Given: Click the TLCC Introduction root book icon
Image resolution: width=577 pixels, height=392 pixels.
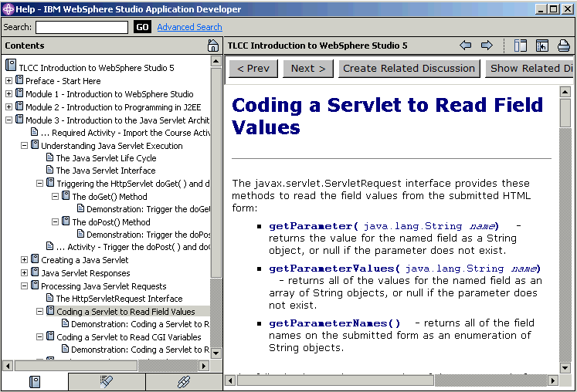Looking at the screenshot, I should [x=11, y=66].
